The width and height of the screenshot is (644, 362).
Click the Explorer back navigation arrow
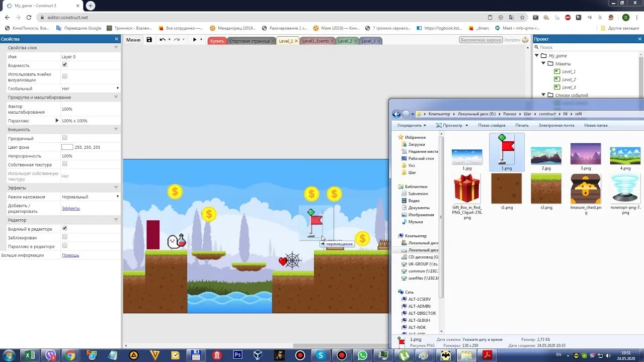[396, 114]
